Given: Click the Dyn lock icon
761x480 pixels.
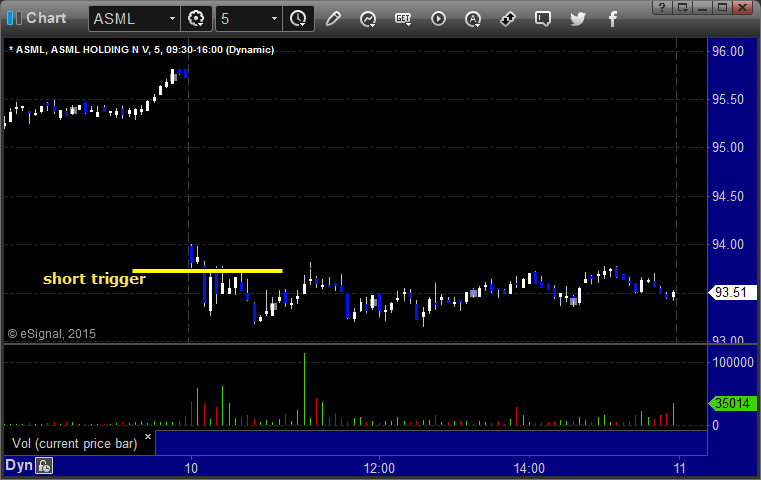Looking at the screenshot, I should 44,466.
